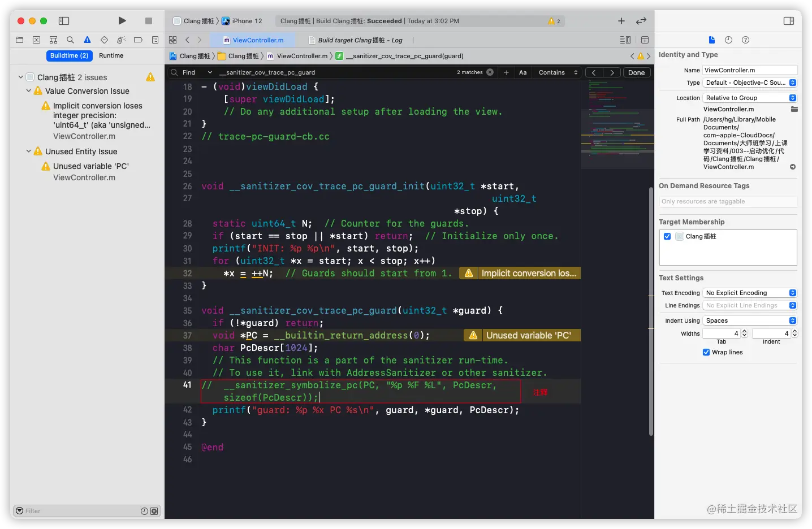Show issues from the toolbar warning badge
812x529 pixels.
(554, 21)
